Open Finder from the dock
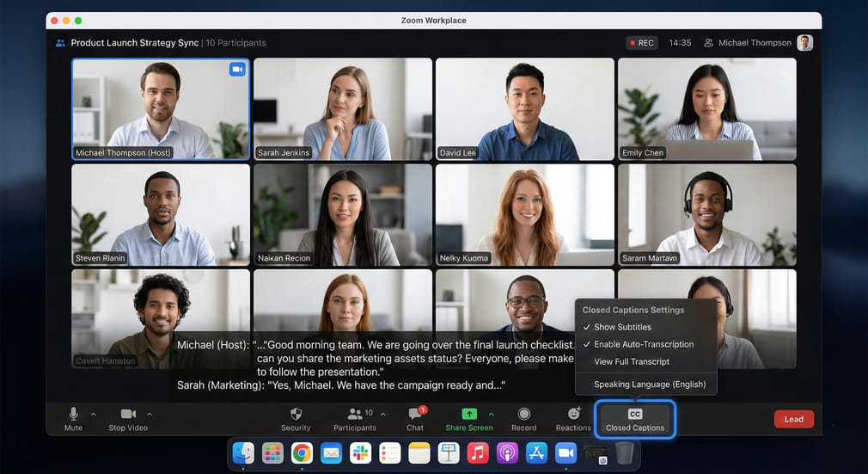This screenshot has width=868, height=474. [243, 453]
